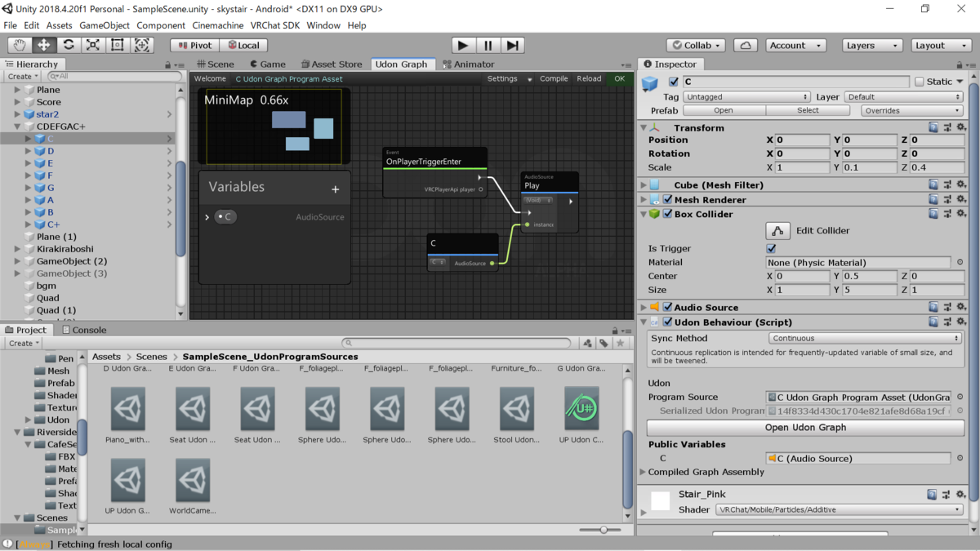This screenshot has width=980, height=551.
Task: Toggle the C object active checkbox
Action: [673, 82]
